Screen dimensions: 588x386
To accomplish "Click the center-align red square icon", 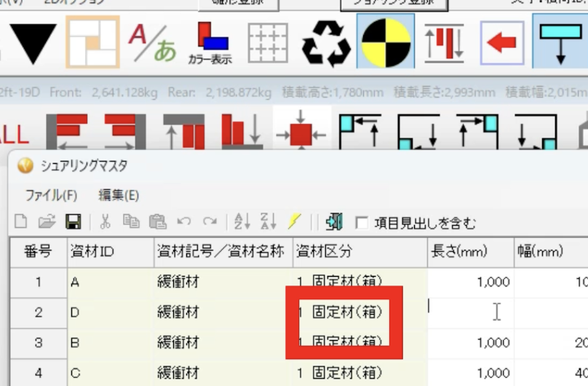I will [x=301, y=132].
